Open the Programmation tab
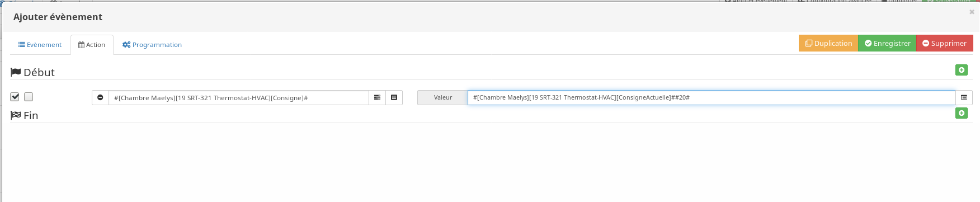This screenshot has width=980, height=202. [152, 45]
